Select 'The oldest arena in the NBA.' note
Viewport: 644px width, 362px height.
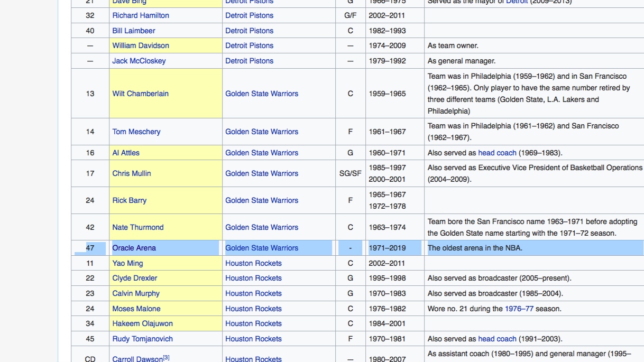click(475, 248)
